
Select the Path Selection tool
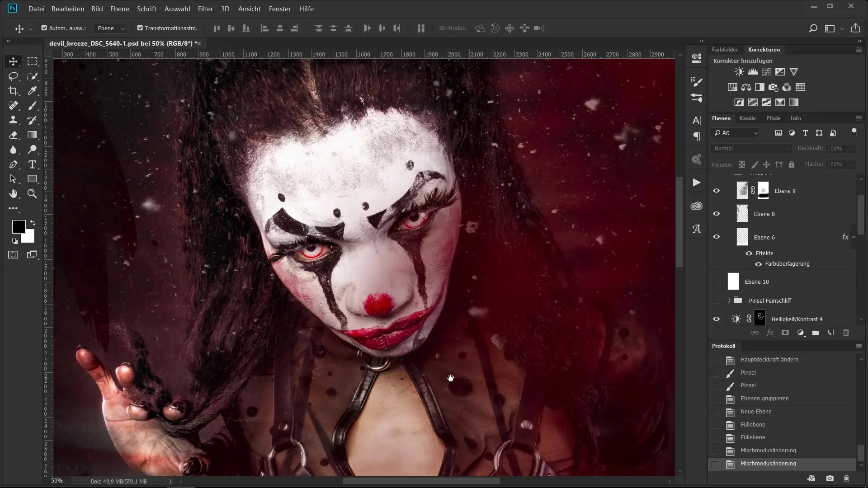pyautogui.click(x=13, y=179)
